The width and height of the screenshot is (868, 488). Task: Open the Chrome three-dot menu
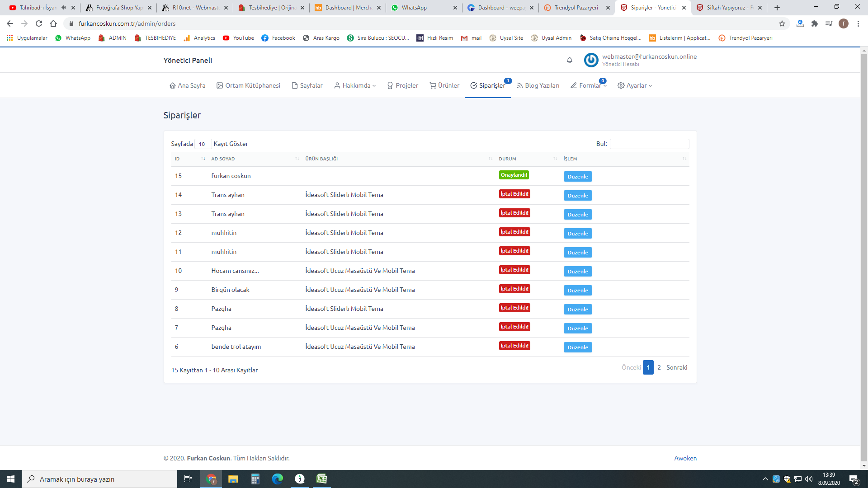tap(858, 23)
